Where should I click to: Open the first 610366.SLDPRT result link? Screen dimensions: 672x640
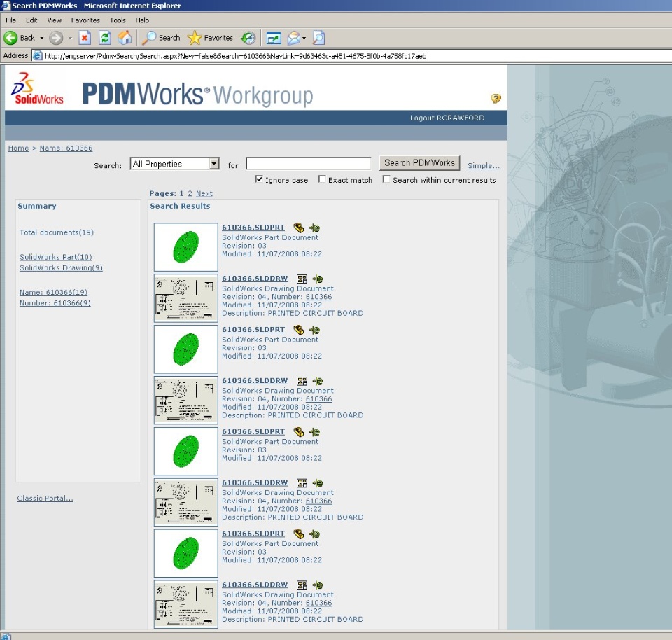(253, 228)
